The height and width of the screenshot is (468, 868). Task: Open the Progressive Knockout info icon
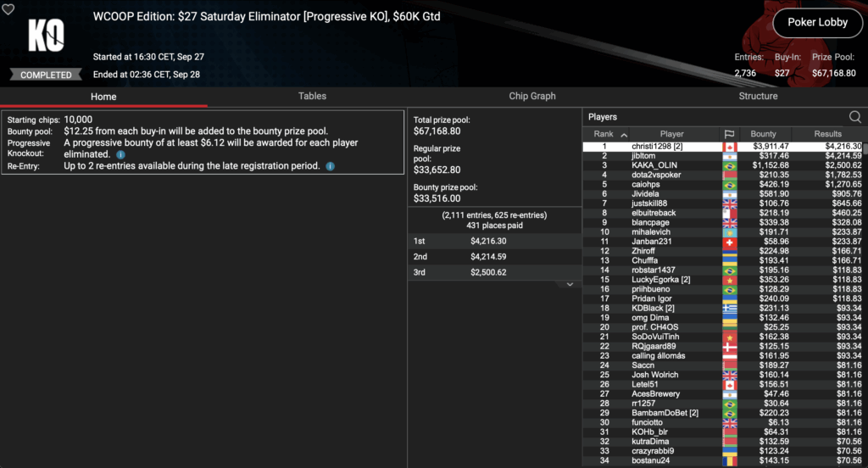click(120, 155)
